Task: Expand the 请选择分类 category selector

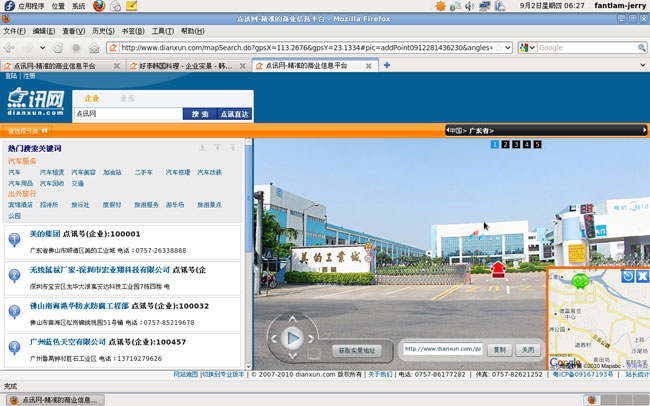Action: pyautogui.click(x=27, y=131)
